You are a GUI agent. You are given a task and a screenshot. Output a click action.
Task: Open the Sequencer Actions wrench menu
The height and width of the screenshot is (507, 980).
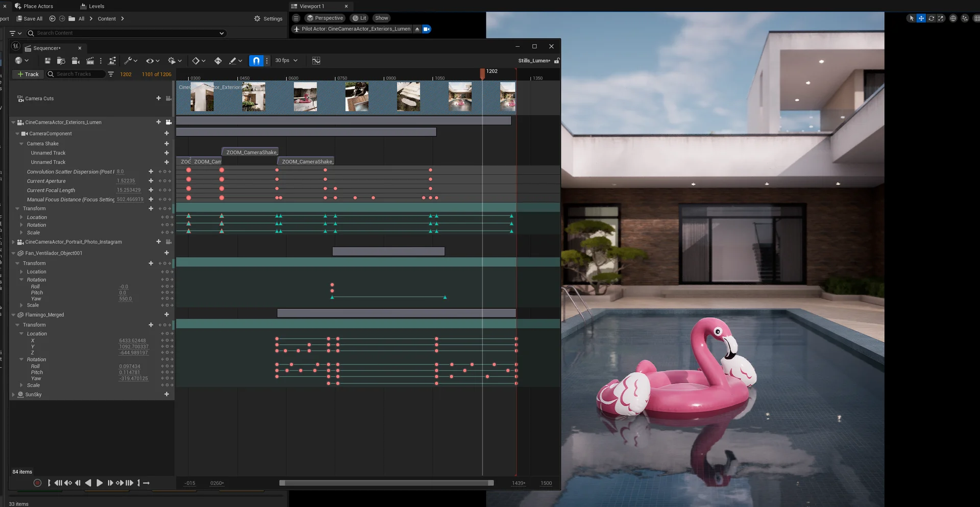[131, 61]
